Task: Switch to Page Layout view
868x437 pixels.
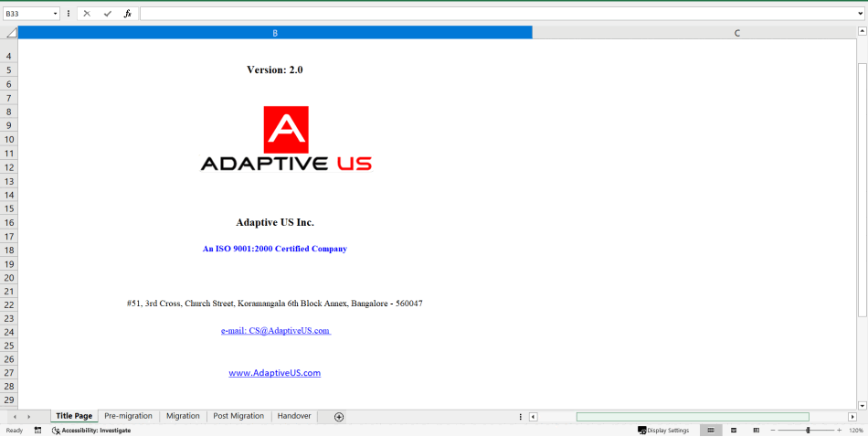Action: 734,430
